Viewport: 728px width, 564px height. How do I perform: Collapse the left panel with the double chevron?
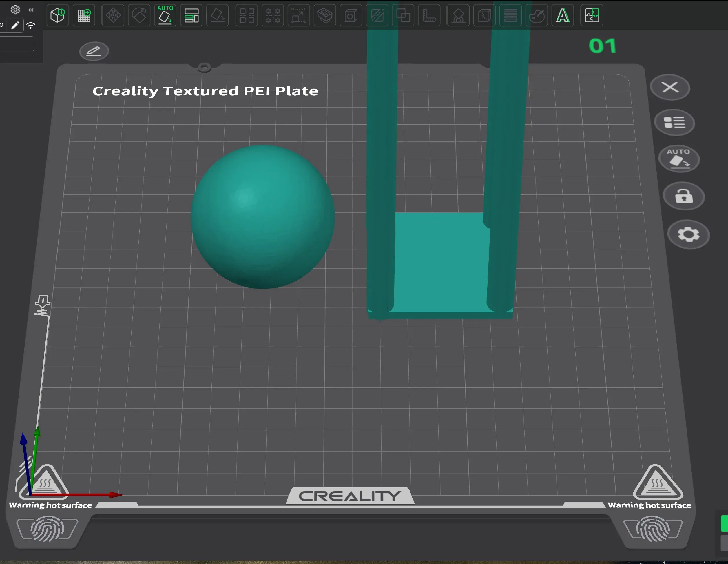coord(31,10)
